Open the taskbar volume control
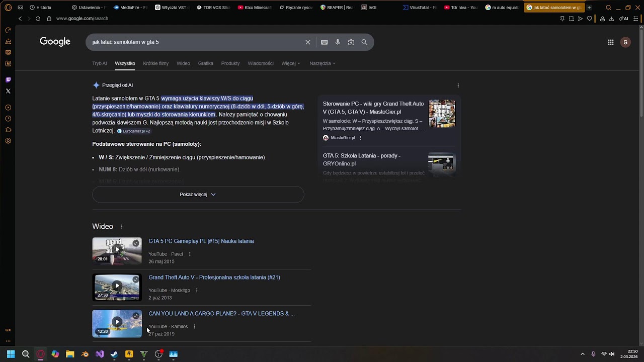 (612, 354)
